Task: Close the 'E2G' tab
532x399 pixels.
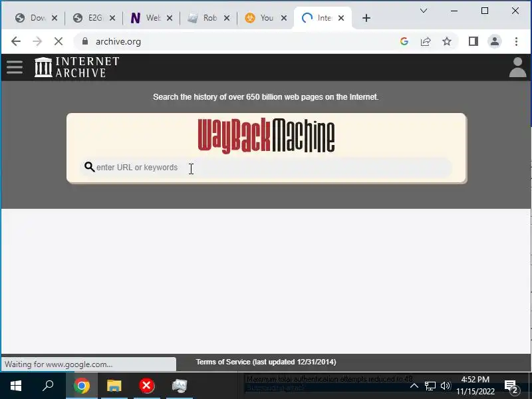Action: (x=112, y=18)
